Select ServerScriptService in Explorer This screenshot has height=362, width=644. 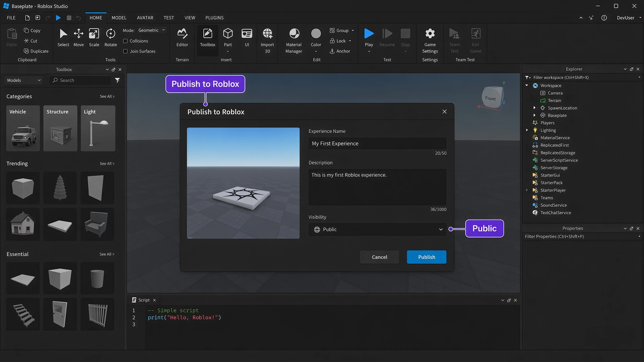559,160
